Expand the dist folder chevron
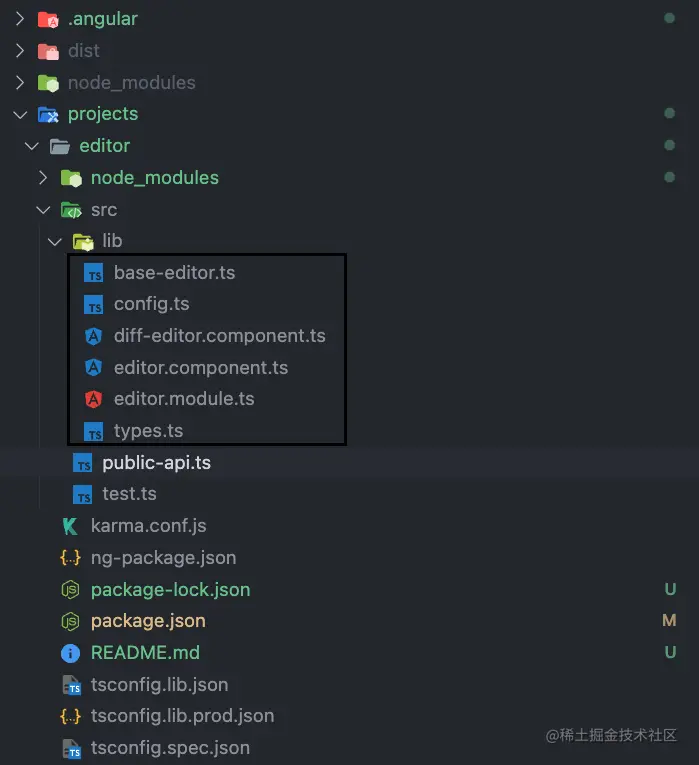This screenshot has height=765, width=699. 20,51
